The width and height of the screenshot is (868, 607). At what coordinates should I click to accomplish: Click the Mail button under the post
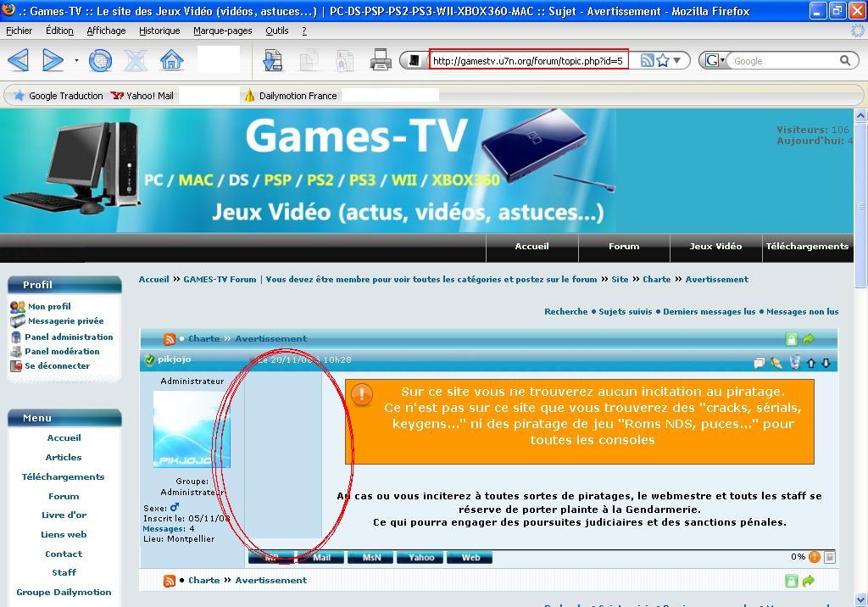tap(321, 558)
